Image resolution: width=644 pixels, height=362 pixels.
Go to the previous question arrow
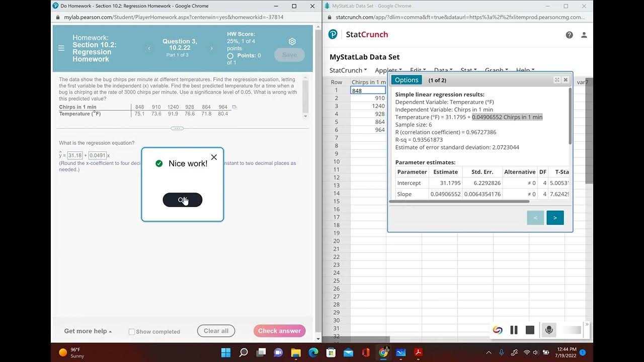[x=149, y=48]
